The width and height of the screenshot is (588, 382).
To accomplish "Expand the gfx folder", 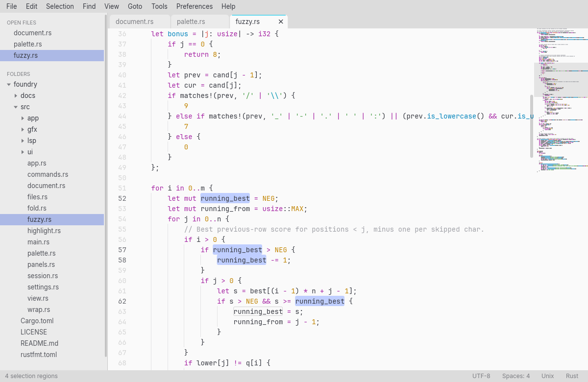I will [23, 129].
